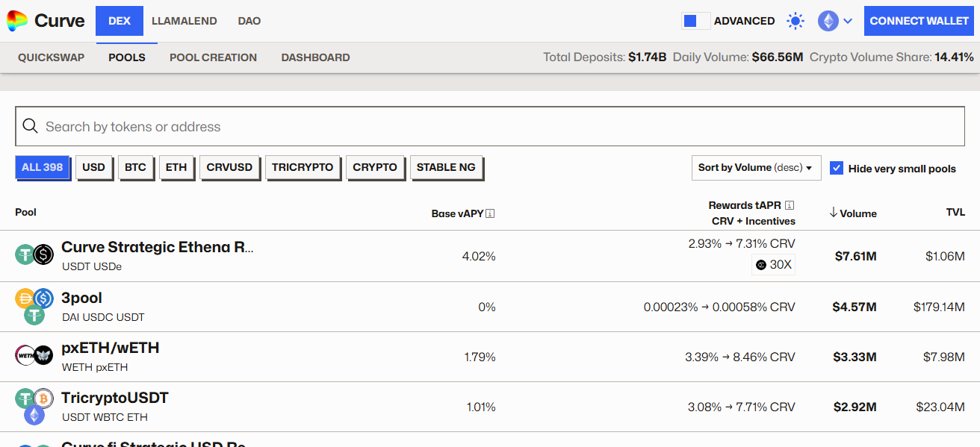Uncheck Hide very small pools checkbox

837,168
